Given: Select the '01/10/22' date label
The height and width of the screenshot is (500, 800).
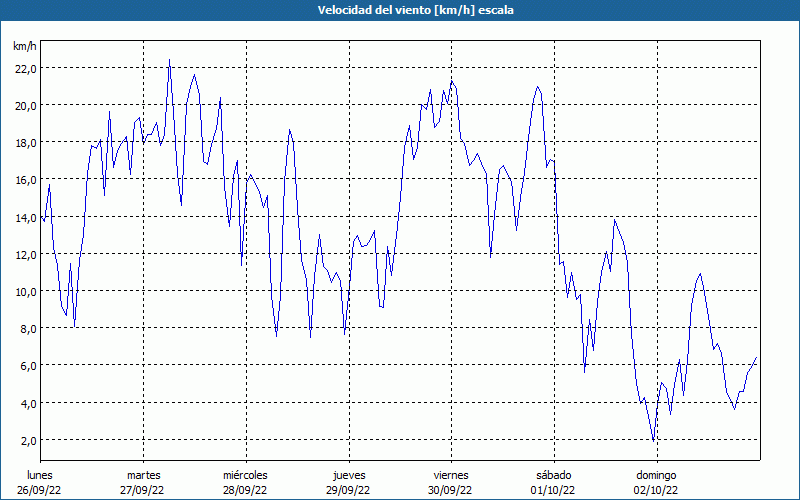Looking at the screenshot, I should (553, 490).
